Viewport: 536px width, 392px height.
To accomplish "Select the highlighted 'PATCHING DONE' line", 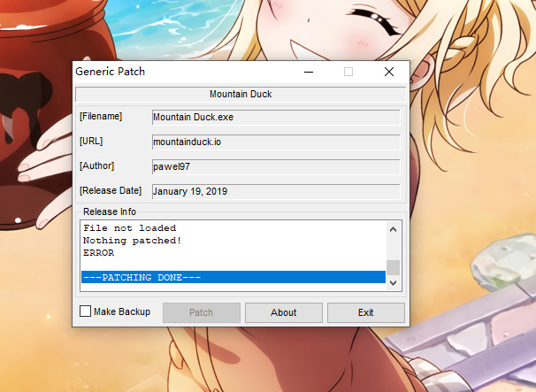I will coord(233,278).
